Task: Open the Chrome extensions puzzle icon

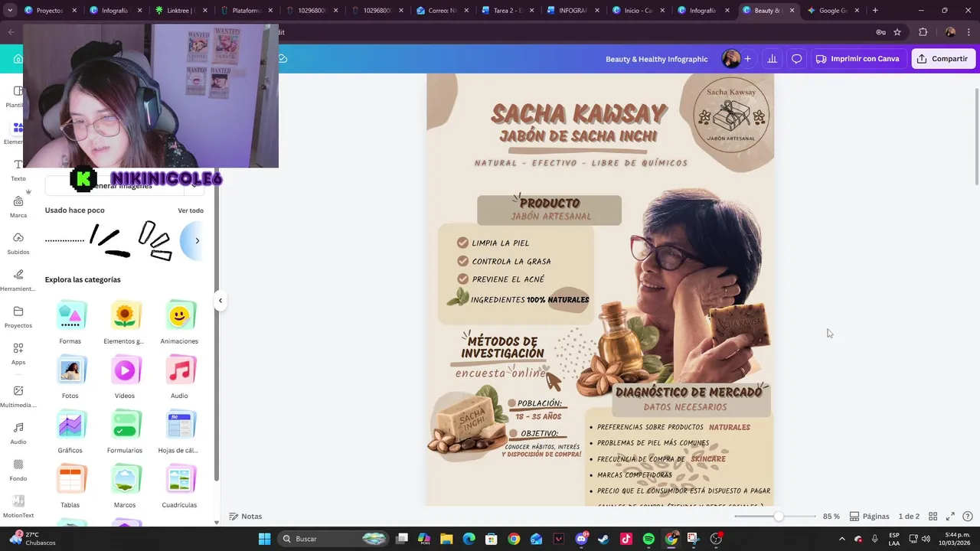Action: point(923,32)
